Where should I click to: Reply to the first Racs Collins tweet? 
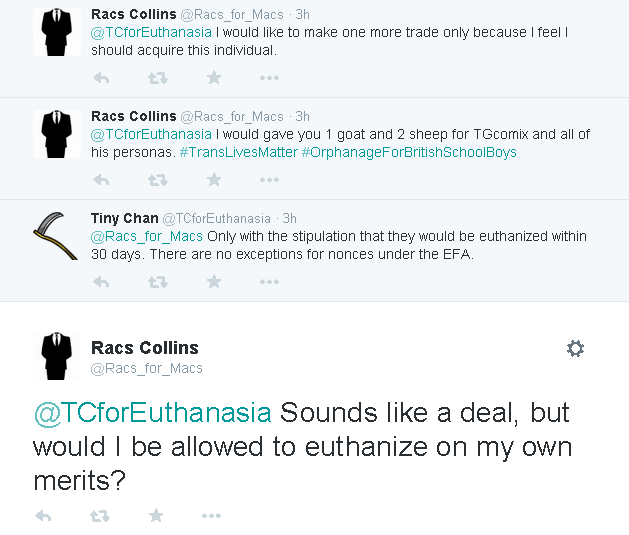(101, 78)
